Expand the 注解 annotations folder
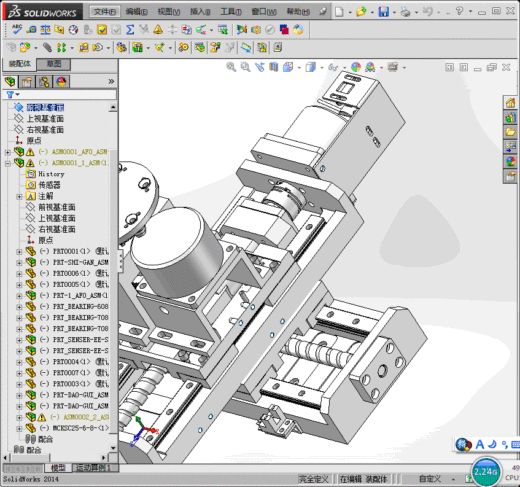The image size is (520, 487). tap(19, 197)
